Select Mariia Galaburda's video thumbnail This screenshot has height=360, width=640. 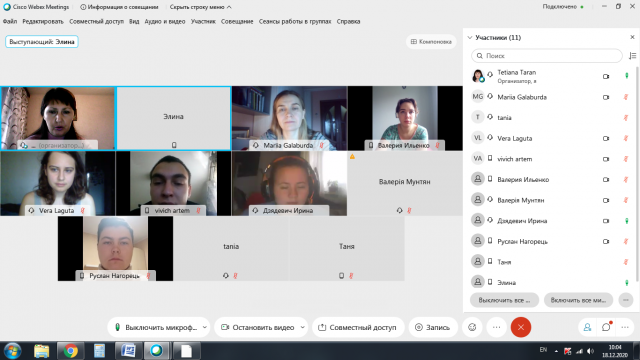click(x=289, y=118)
